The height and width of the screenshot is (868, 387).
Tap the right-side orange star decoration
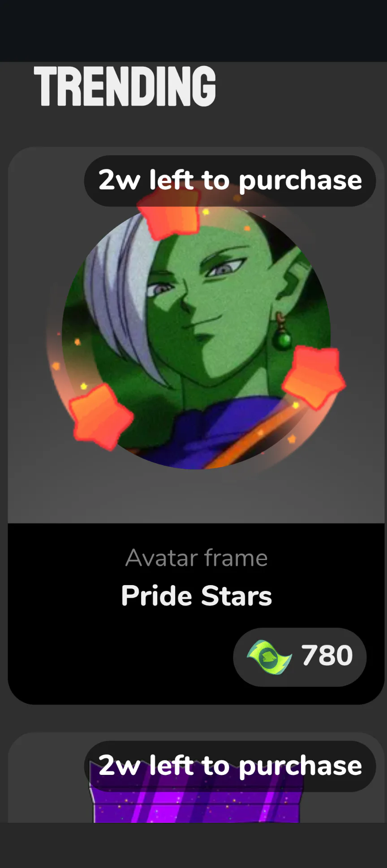point(314,377)
